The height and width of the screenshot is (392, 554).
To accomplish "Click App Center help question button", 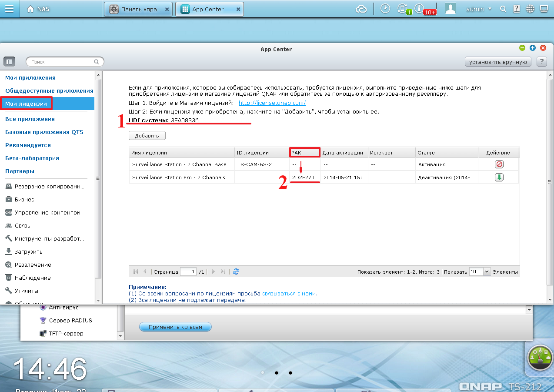I will tap(541, 62).
